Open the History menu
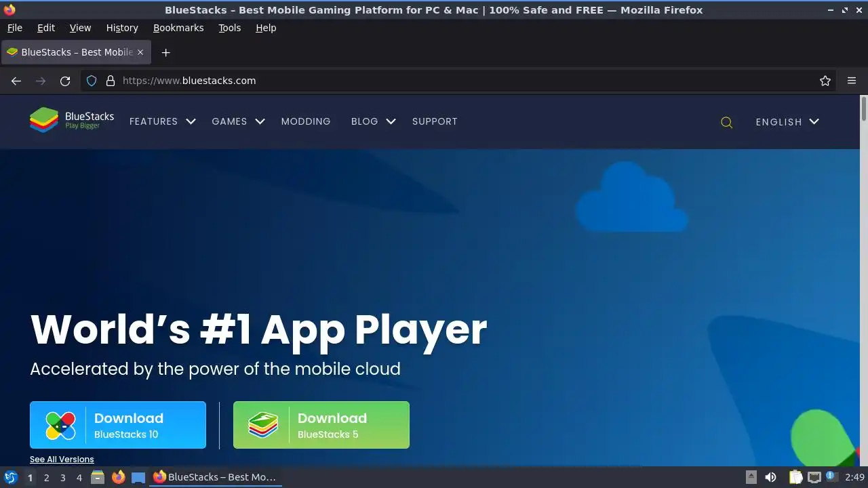This screenshot has width=868, height=488. [x=122, y=28]
